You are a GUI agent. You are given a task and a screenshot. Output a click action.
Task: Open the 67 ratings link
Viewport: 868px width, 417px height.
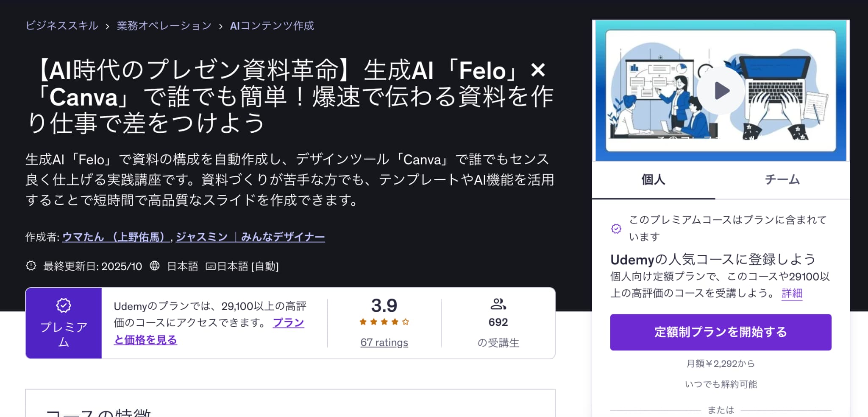click(x=384, y=342)
